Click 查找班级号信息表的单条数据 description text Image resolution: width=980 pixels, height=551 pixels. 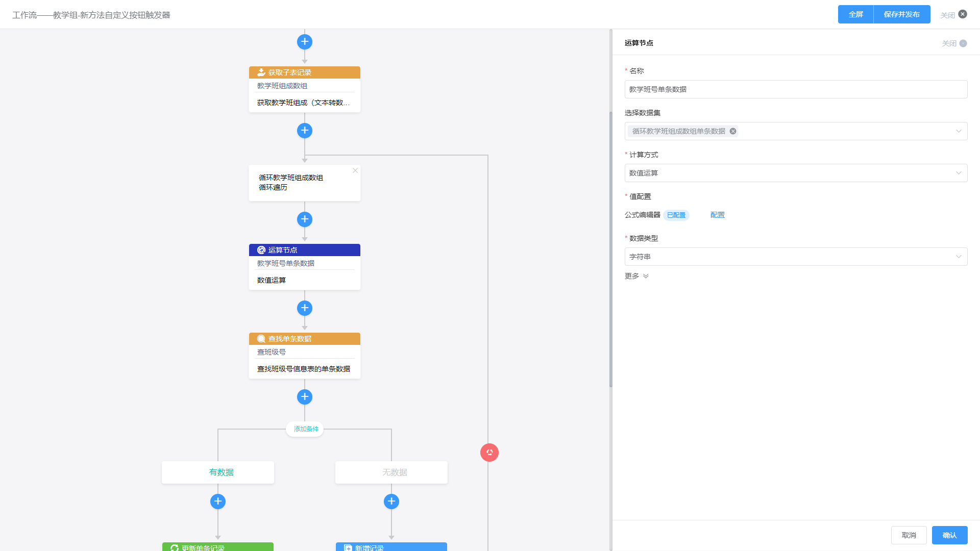304,369
